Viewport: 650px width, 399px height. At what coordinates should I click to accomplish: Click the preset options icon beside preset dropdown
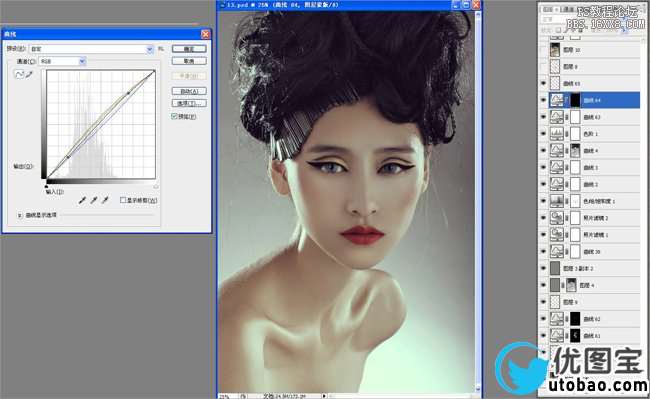point(161,49)
